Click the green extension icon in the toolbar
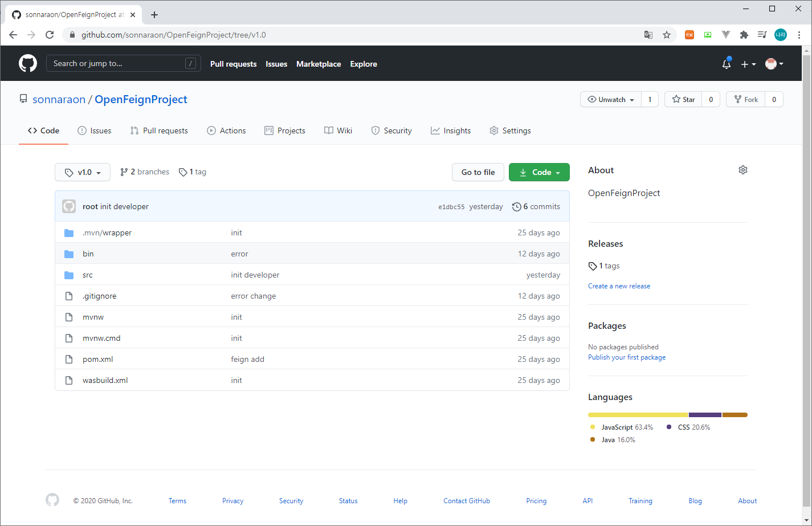 click(708, 35)
